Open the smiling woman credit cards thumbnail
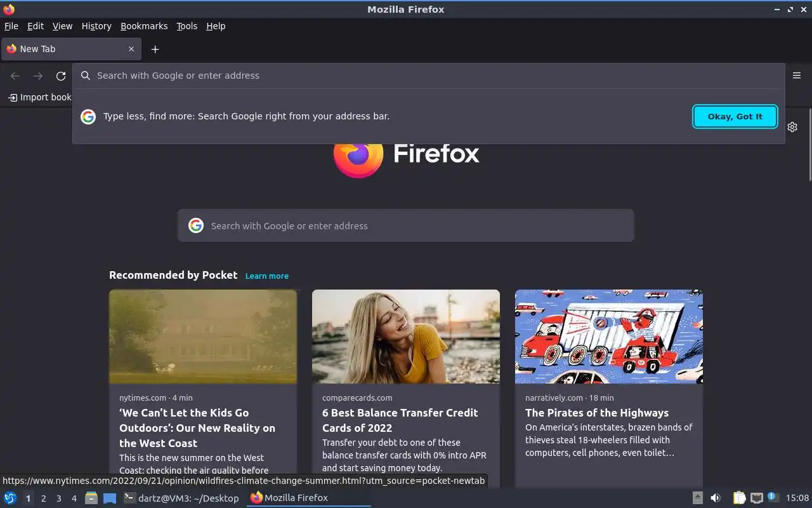The width and height of the screenshot is (812, 508). pos(406,337)
